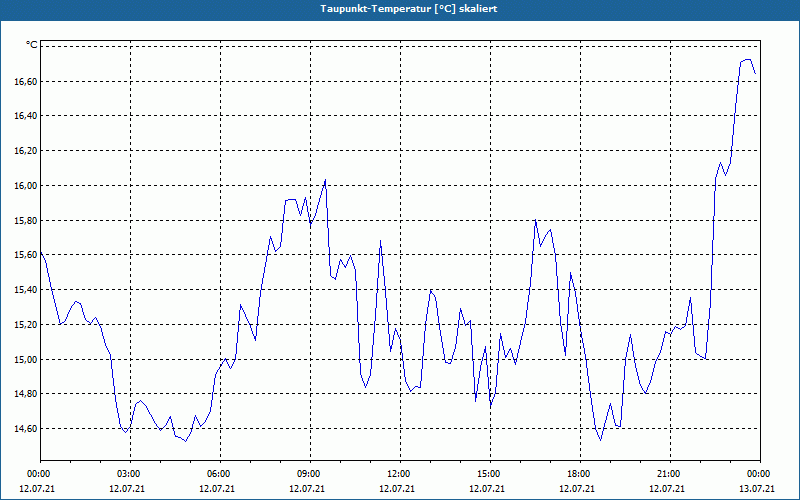Click the 06:00 time axis label
This screenshot has width=800, height=500.
tap(217, 474)
